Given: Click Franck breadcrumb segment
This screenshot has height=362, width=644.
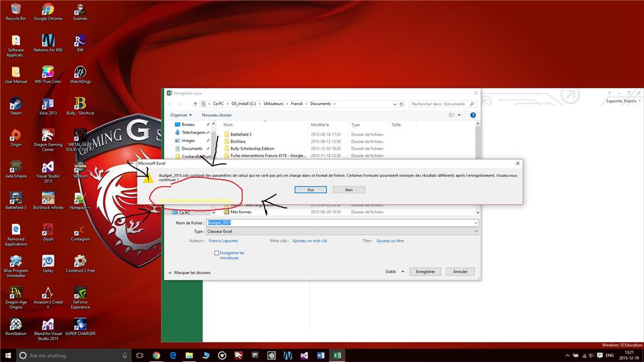Looking at the screenshot, I should pyautogui.click(x=297, y=104).
